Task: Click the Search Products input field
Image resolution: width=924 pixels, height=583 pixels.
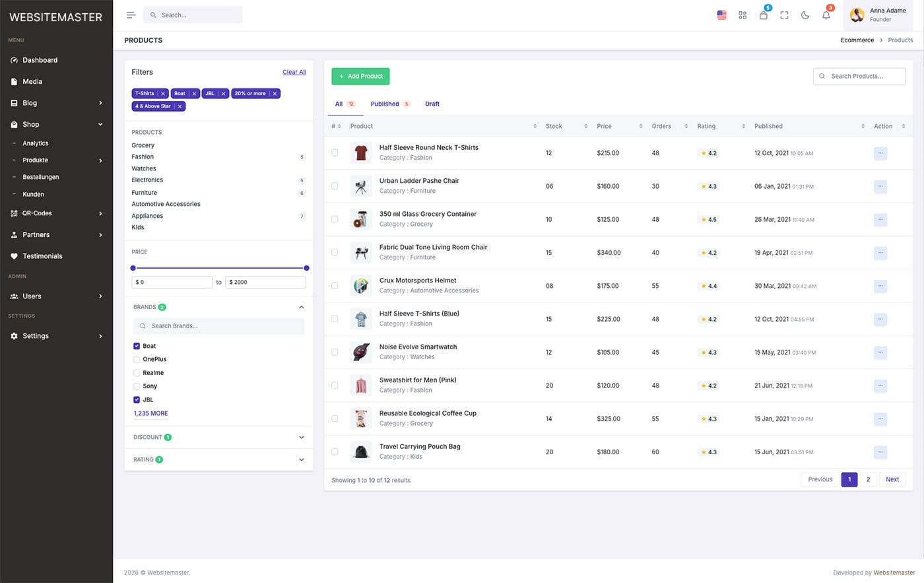Action: click(859, 76)
